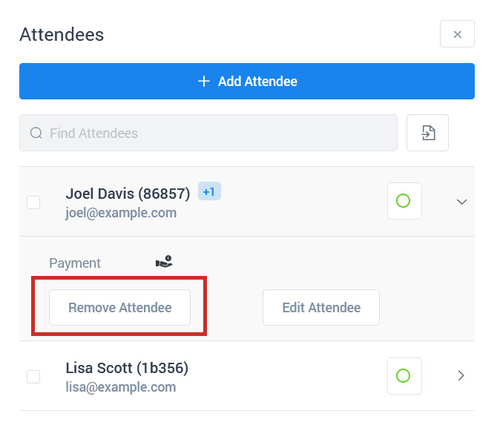Select Joel Davis (86857) name
This screenshot has height=448, width=497.
point(128,194)
